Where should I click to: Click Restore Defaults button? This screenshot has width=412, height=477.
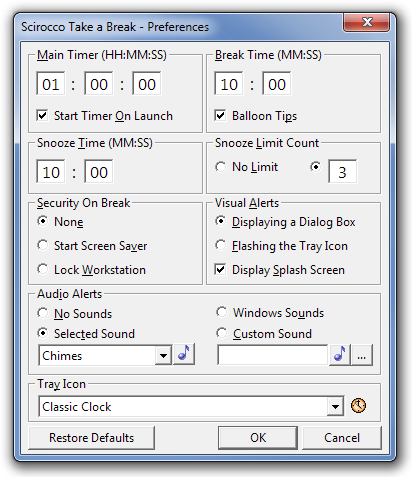[x=91, y=438]
